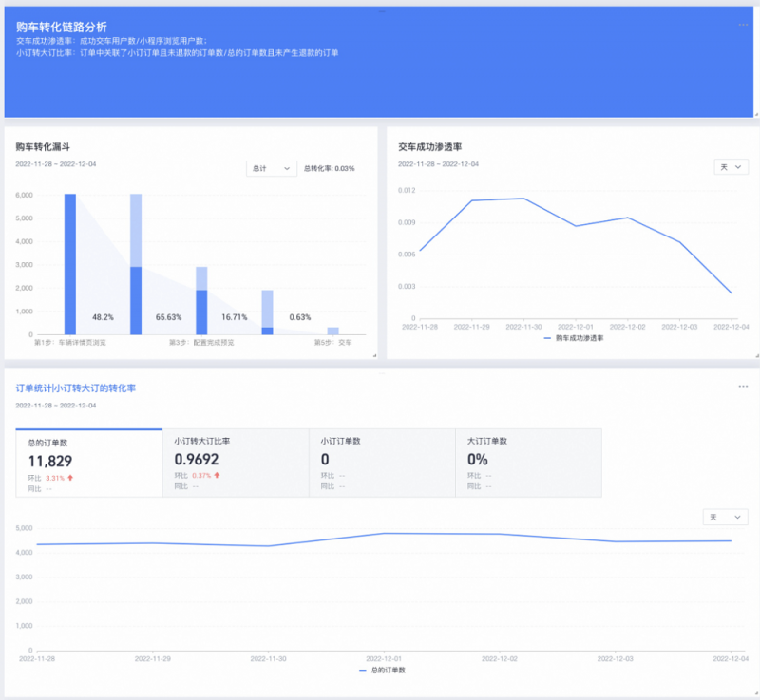Open the 天 dropdown on 交车成功渗透率 chart
This screenshot has height=700, width=760.
coord(731,166)
